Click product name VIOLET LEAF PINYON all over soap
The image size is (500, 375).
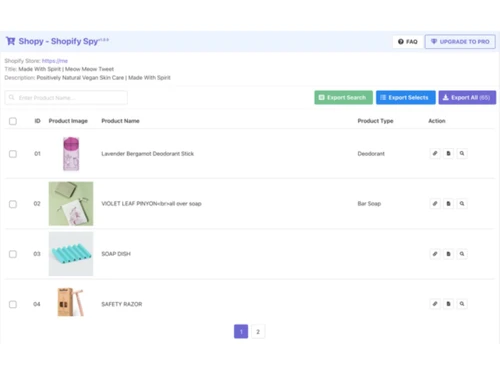pos(151,204)
